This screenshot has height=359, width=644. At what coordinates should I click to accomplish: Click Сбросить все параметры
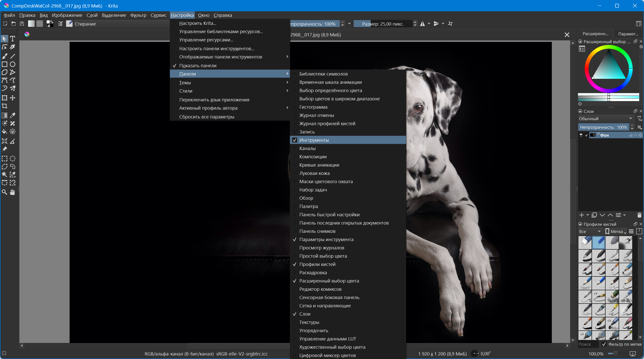[206, 117]
